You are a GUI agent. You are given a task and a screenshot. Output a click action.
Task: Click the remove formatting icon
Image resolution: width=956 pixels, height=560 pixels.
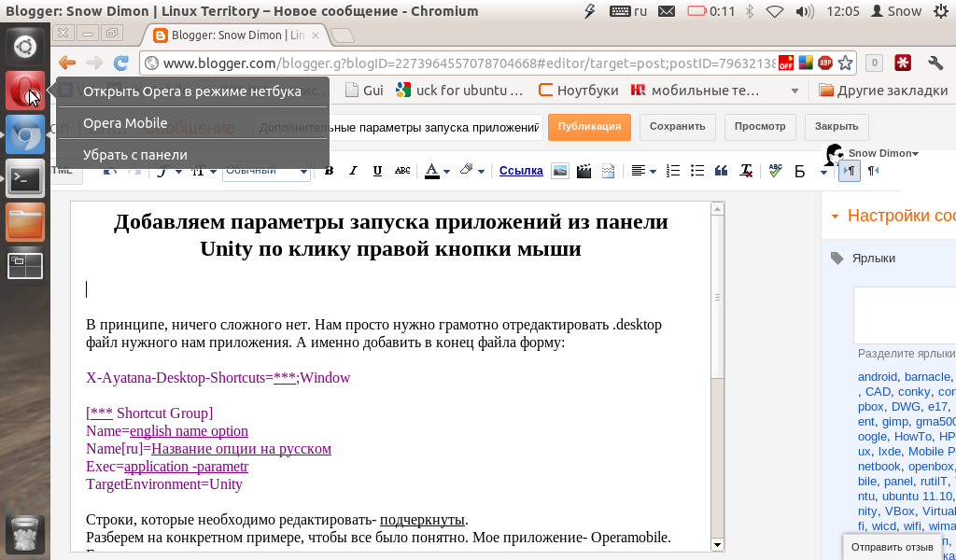point(746,171)
